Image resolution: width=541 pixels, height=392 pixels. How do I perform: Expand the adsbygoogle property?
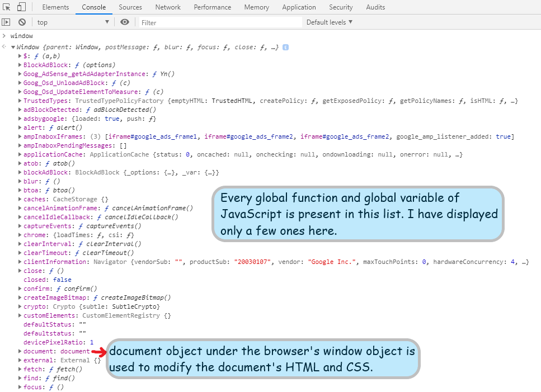click(x=20, y=119)
